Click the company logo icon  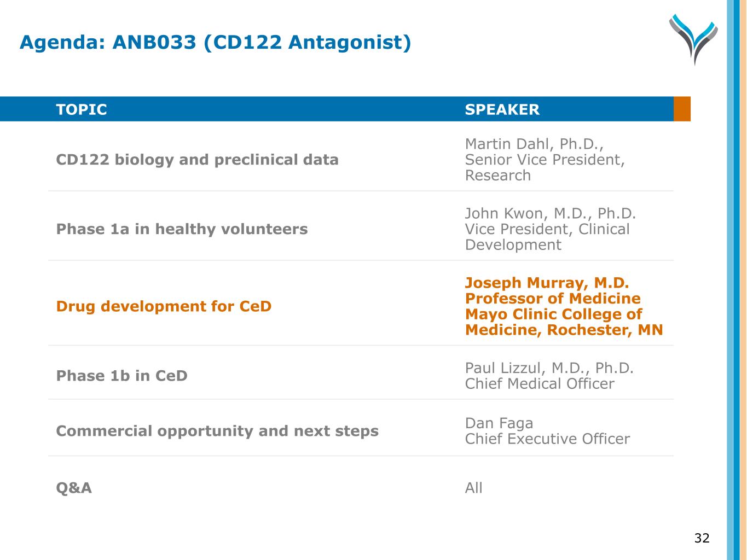pyautogui.click(x=693, y=38)
